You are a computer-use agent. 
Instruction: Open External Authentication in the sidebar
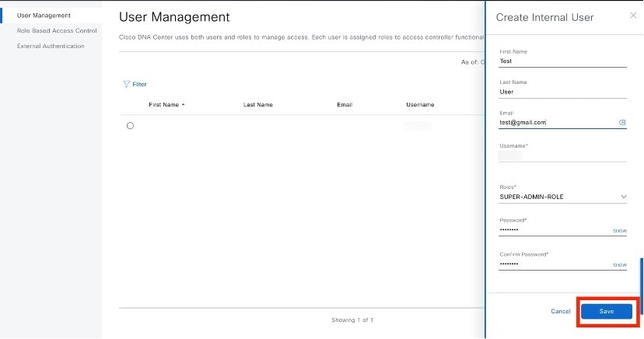[51, 46]
